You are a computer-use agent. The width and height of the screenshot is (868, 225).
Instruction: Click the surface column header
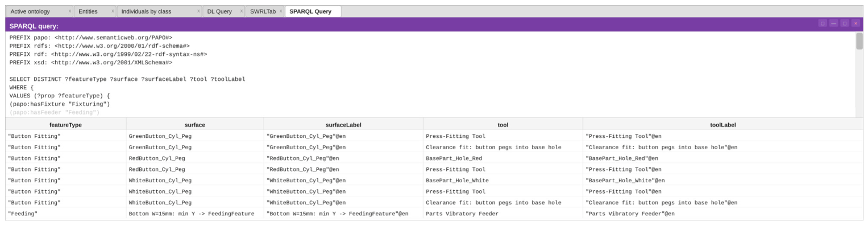(195, 124)
